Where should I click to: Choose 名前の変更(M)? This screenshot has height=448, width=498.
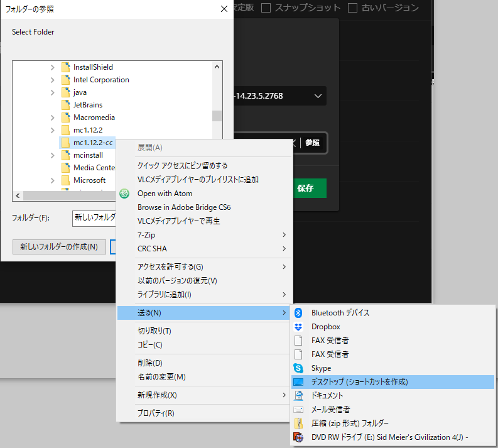pos(205,377)
